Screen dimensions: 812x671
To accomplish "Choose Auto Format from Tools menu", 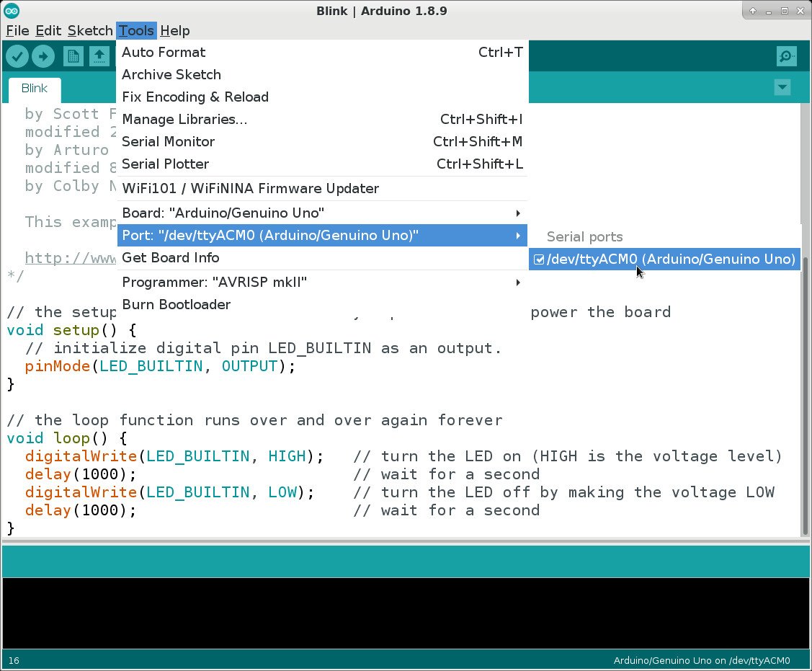I will [x=321, y=53].
